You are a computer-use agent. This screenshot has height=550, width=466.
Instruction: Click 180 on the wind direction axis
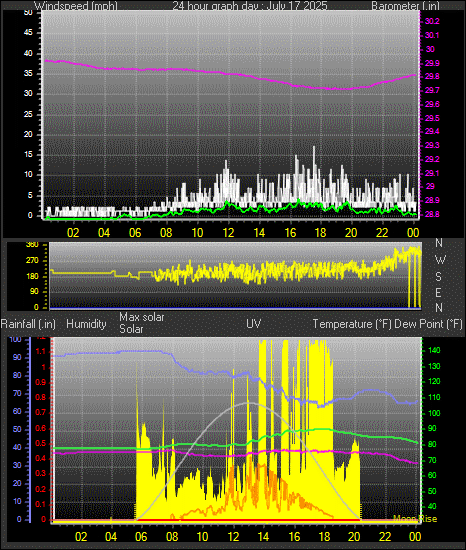tap(32, 276)
